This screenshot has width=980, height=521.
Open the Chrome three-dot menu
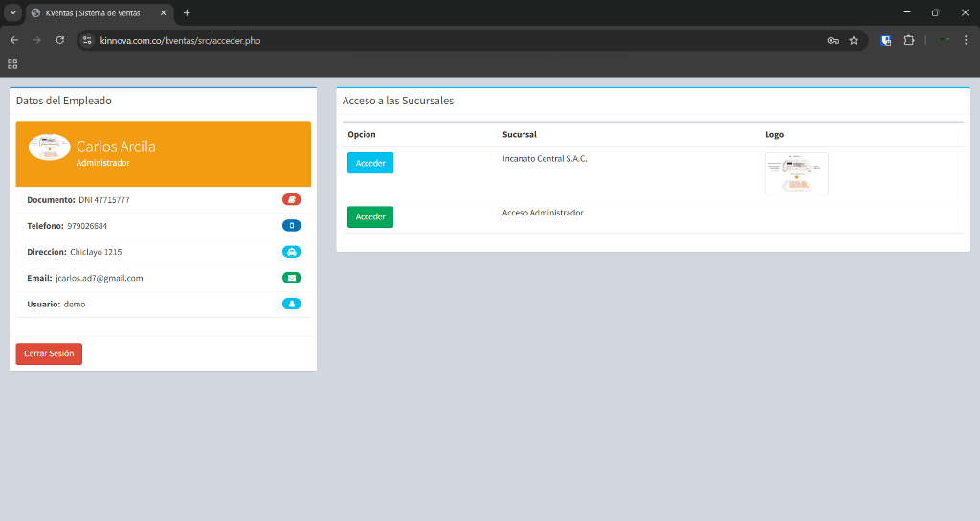966,40
